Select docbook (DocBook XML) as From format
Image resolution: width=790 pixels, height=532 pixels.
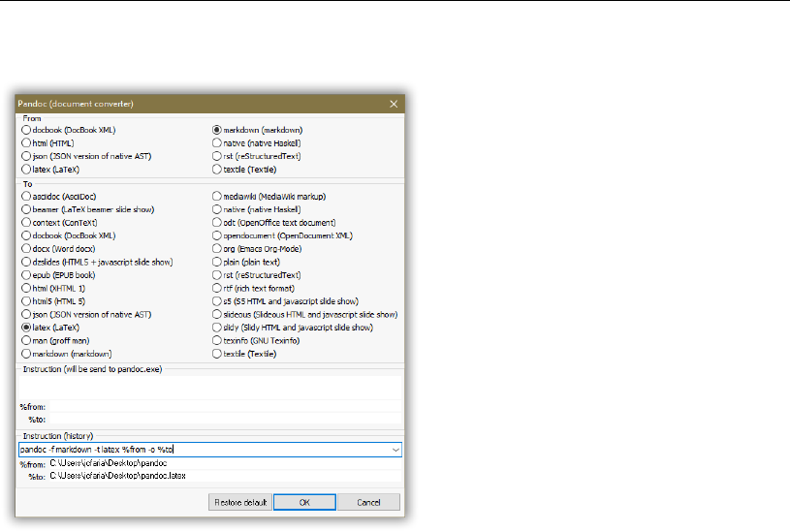click(x=69, y=130)
